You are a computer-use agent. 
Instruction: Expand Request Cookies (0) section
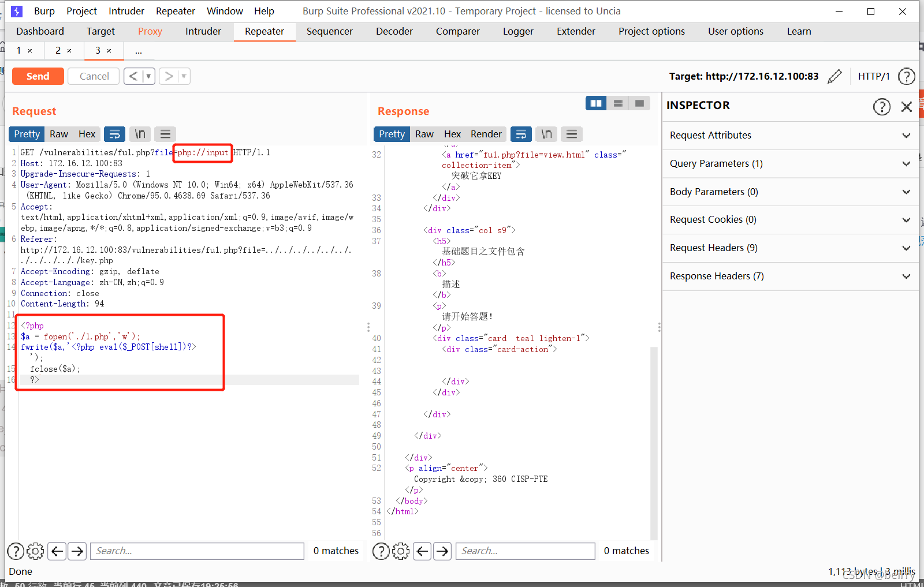point(790,219)
